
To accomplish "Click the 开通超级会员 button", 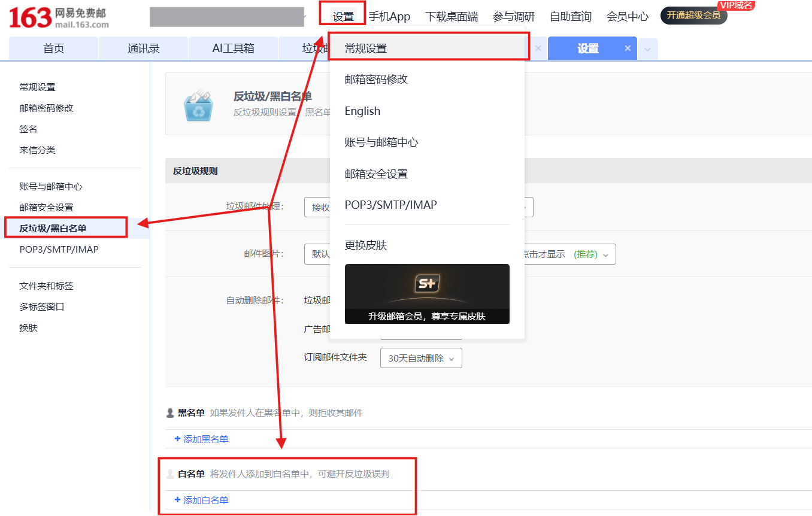I will pyautogui.click(x=693, y=16).
